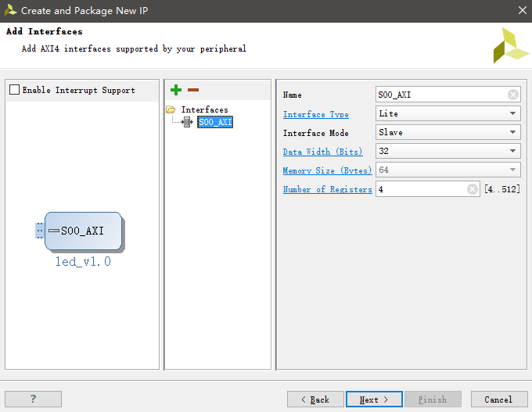This screenshot has height=412, width=532.
Task: Open the Interface Type help link
Action: click(x=316, y=115)
